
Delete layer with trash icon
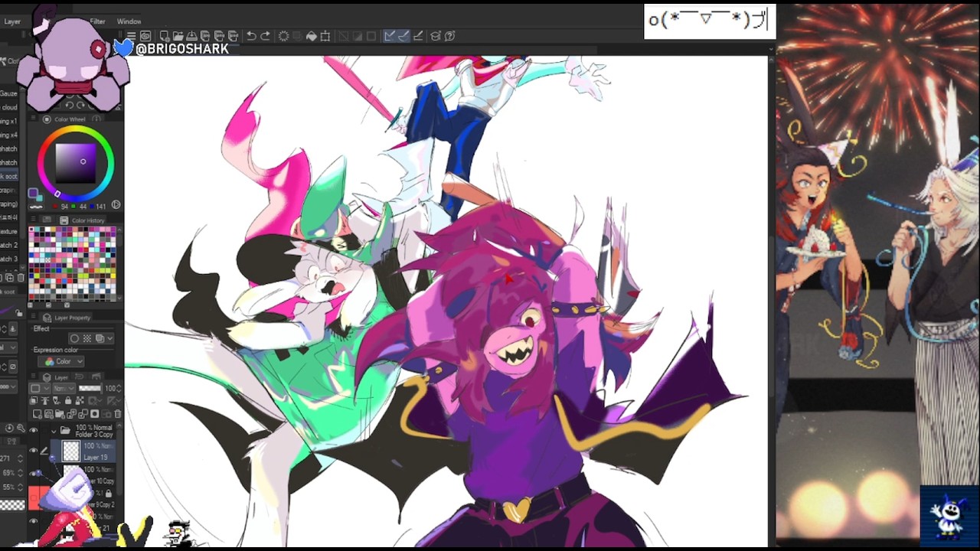118,414
